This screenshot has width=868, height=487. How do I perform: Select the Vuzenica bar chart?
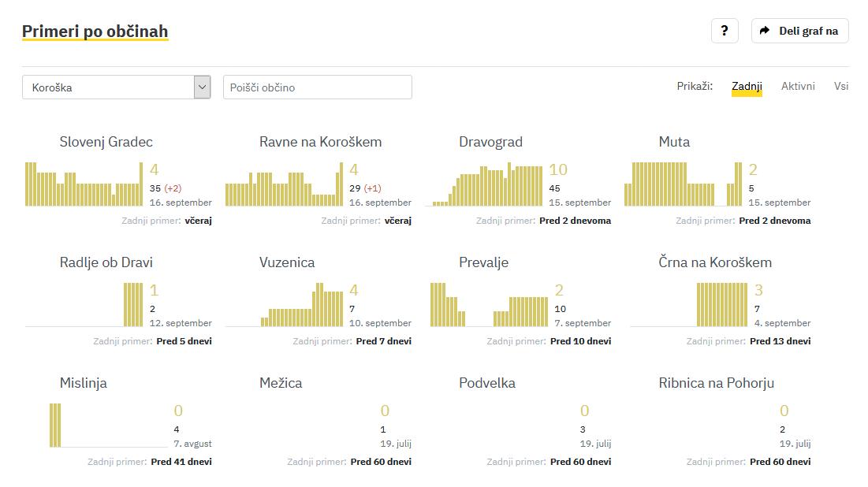point(284,305)
